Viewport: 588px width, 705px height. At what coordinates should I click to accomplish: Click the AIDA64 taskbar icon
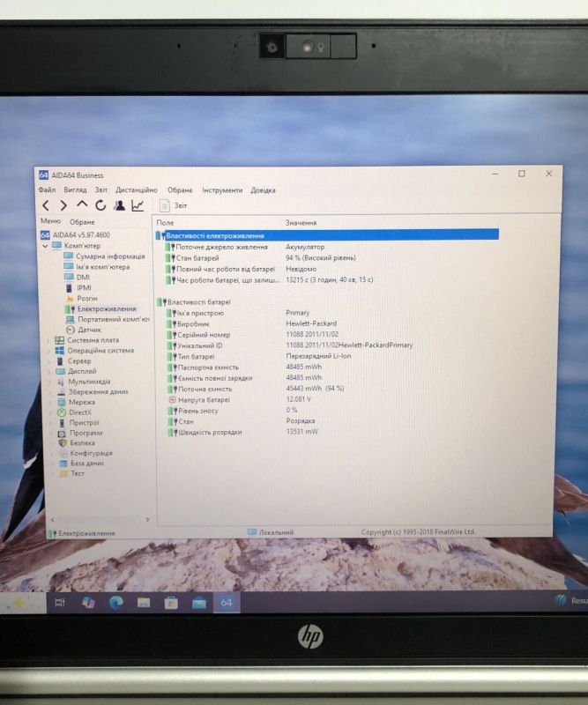click(227, 603)
